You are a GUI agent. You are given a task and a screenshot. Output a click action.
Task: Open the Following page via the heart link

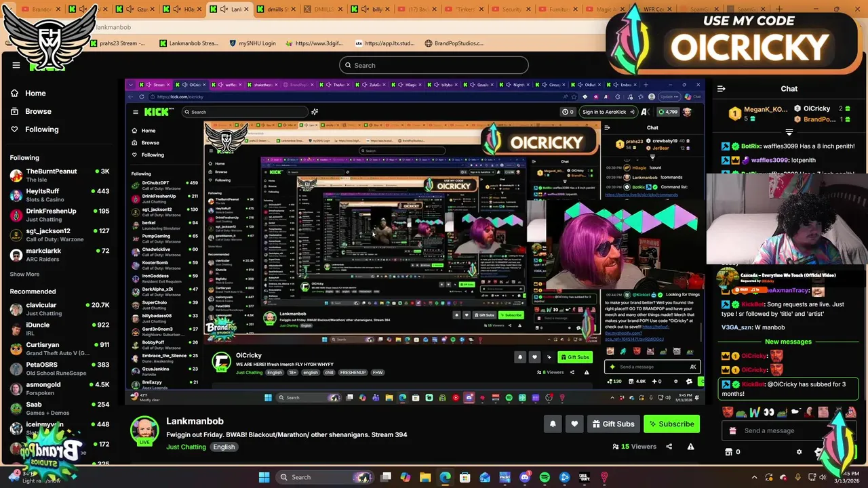[34, 129]
